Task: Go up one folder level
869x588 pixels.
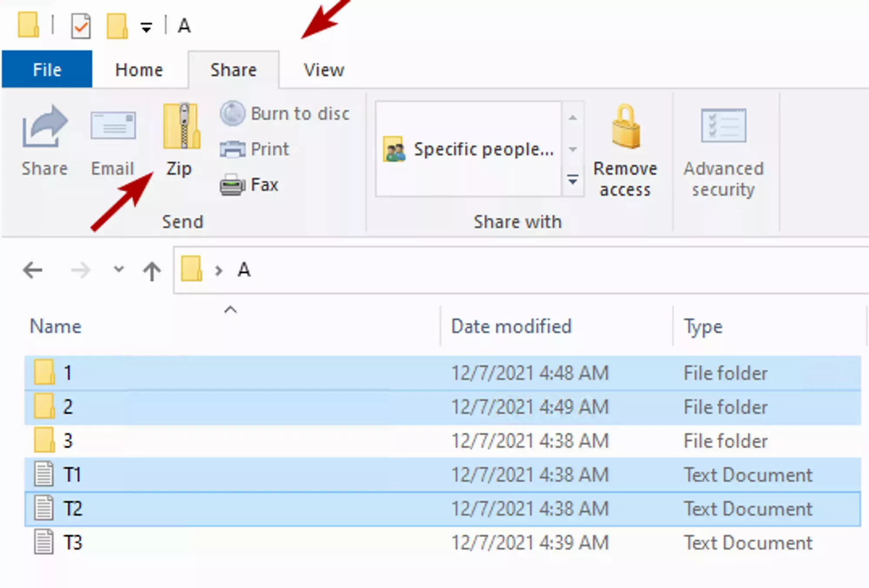Action: (x=152, y=271)
